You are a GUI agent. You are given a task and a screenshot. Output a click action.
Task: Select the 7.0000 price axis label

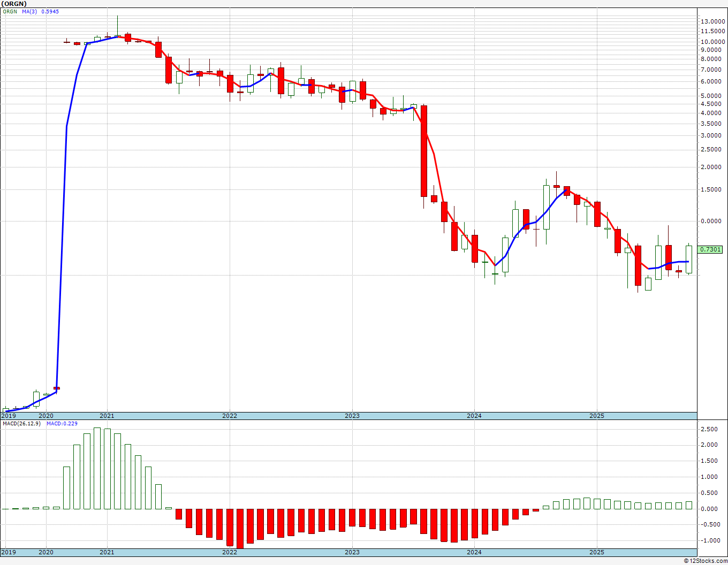pos(712,70)
